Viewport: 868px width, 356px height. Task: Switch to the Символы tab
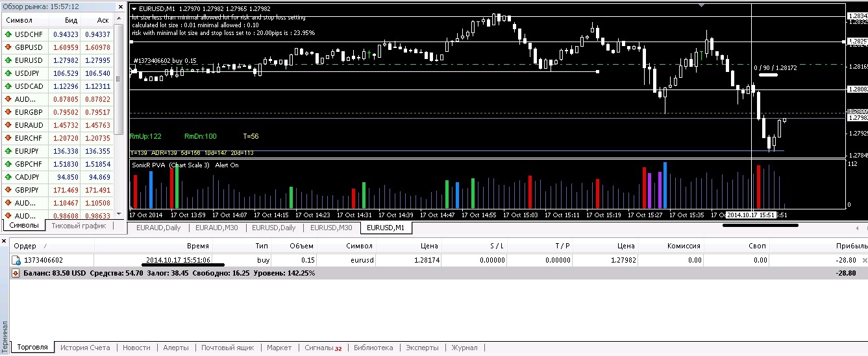click(24, 226)
